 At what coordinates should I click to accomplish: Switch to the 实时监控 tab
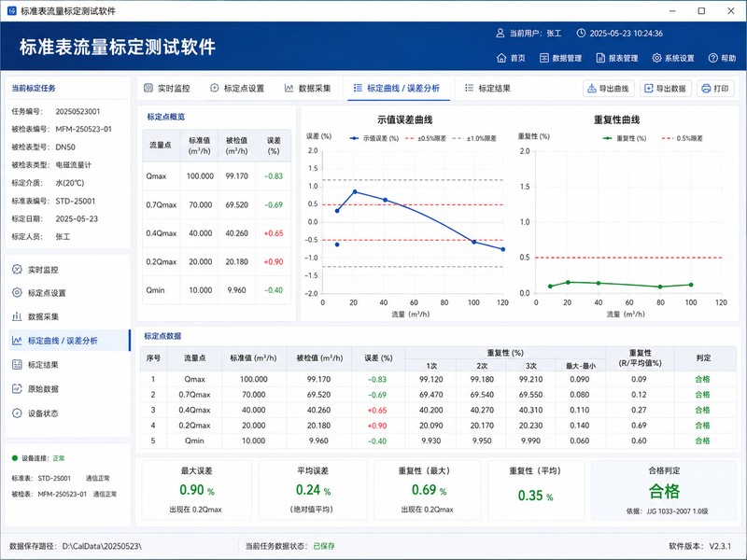[x=167, y=88]
